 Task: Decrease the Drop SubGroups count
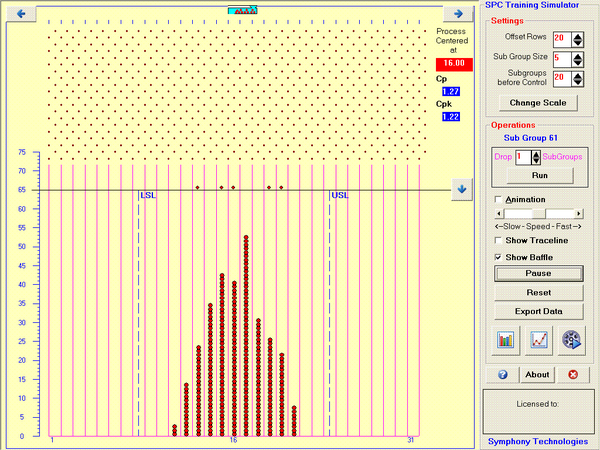coord(536,161)
